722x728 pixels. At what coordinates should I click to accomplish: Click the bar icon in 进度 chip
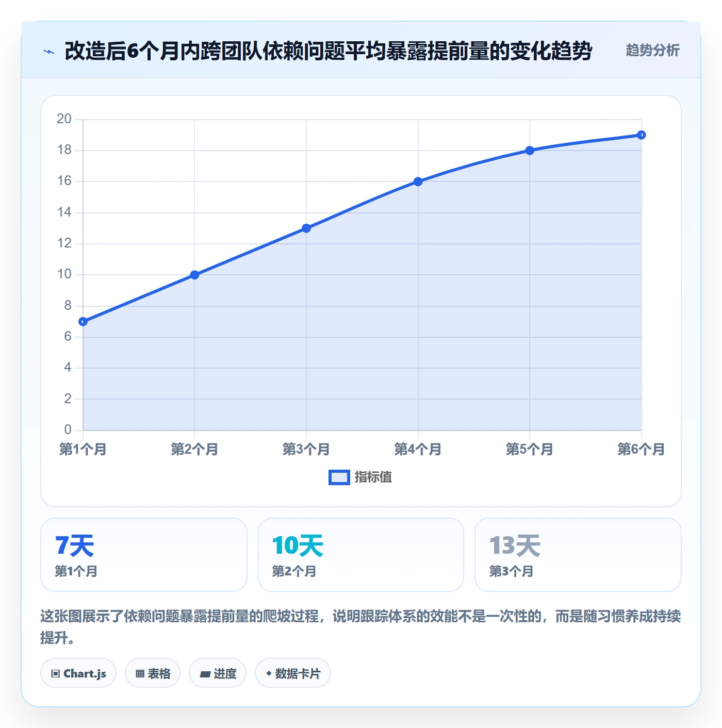pos(205,674)
